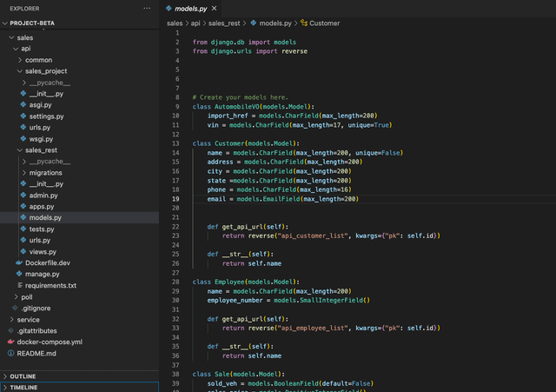Click the requirements.txt file icon
This screenshot has height=392, width=556.
(x=19, y=285)
